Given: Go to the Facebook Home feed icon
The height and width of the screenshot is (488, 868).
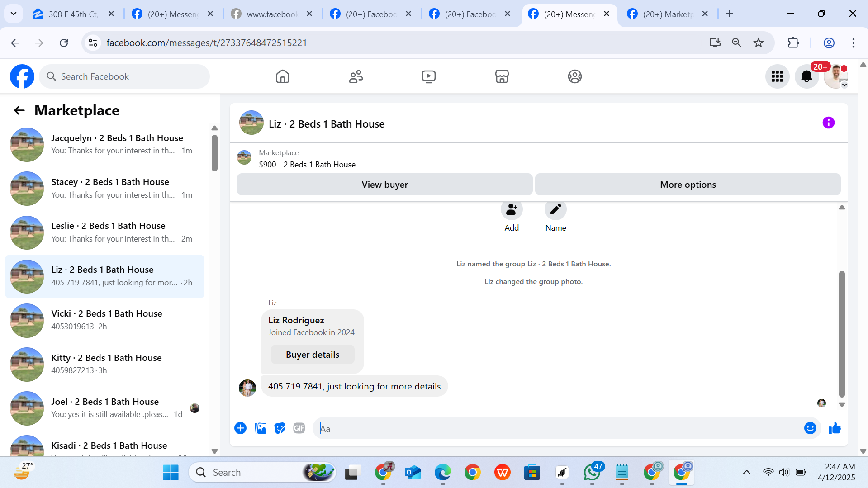Looking at the screenshot, I should [283, 76].
